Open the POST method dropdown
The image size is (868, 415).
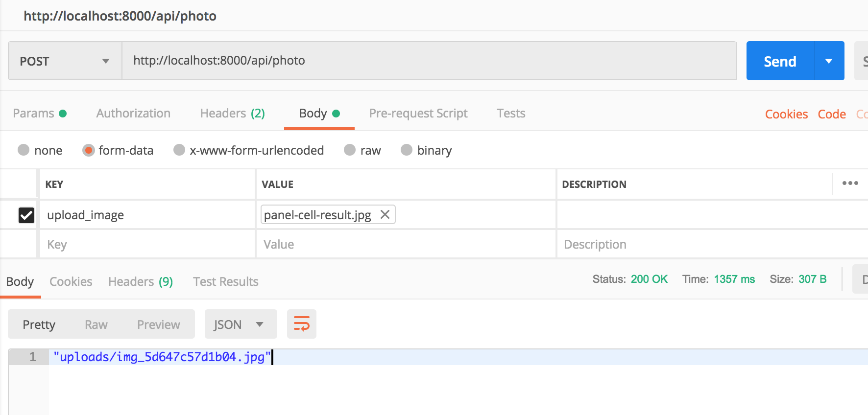pos(65,61)
